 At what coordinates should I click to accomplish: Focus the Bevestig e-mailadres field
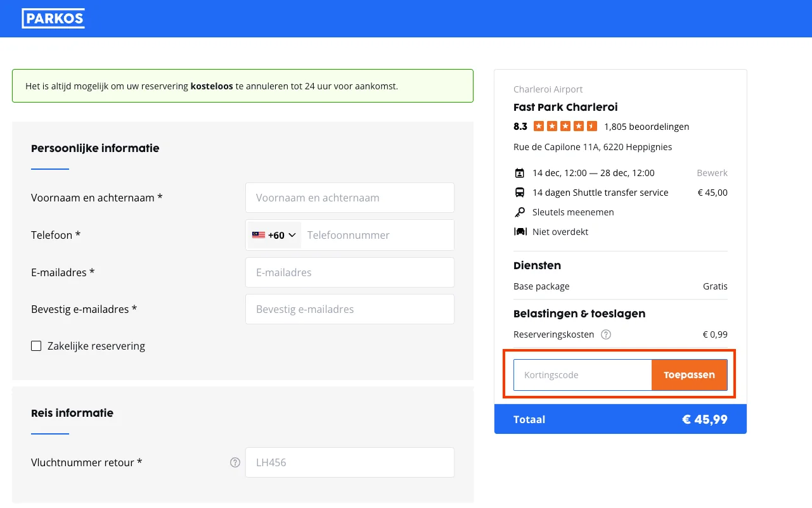tap(349, 309)
